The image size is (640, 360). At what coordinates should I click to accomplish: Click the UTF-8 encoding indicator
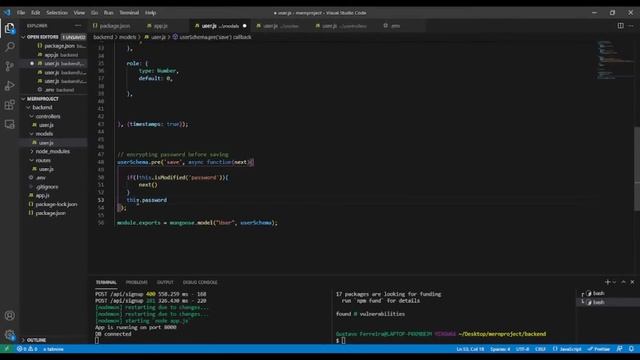(x=522, y=349)
